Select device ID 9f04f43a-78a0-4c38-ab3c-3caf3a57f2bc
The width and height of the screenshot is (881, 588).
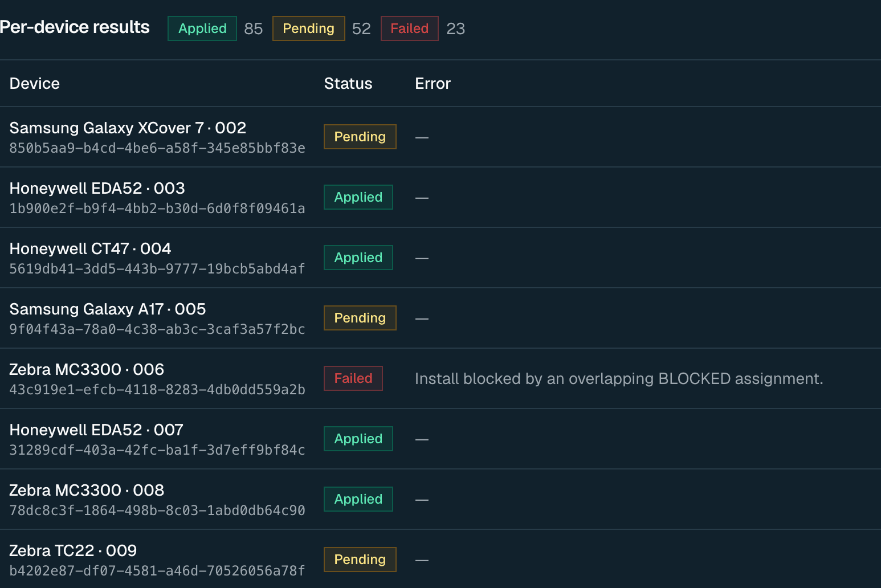[157, 329]
